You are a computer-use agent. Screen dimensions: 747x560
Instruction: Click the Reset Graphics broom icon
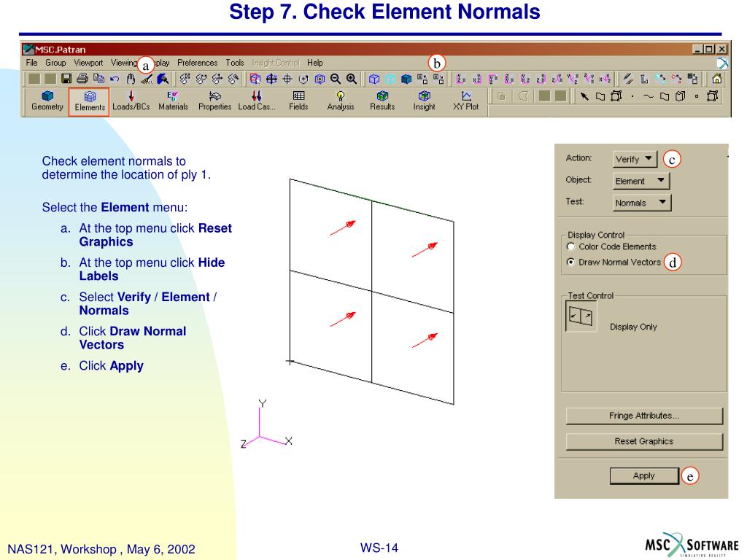point(147,79)
